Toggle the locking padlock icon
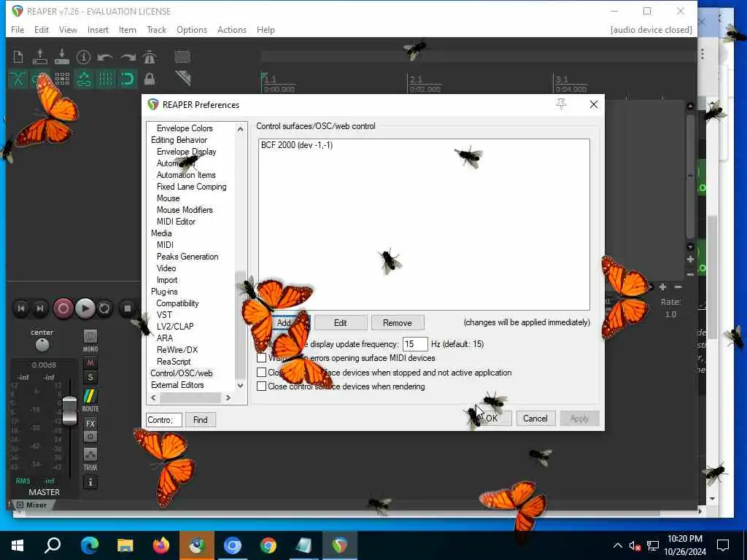Viewport: 747px width, 560px height. click(149, 79)
